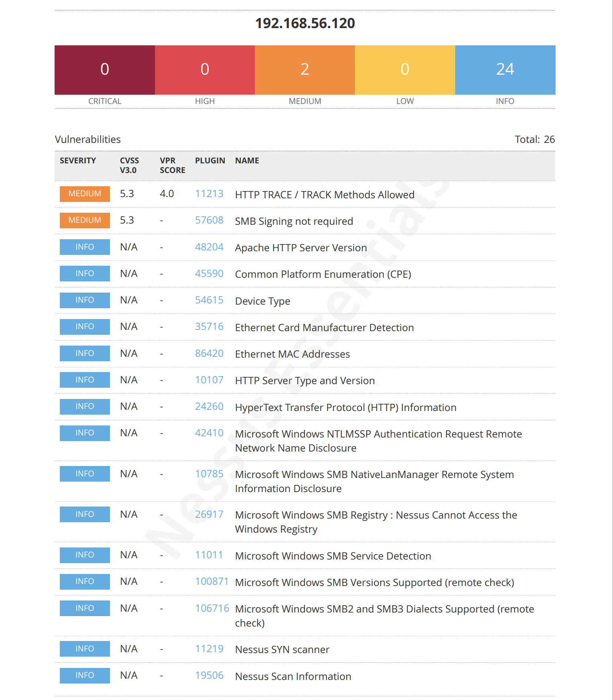
Task: Click the orange Medium count box showing 2
Action: [305, 70]
